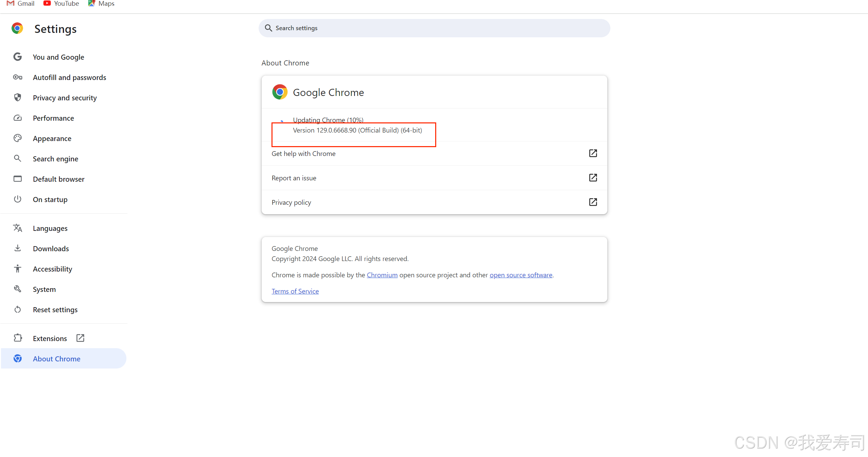
Task: Open the YouTube bookmark
Action: coord(61,4)
